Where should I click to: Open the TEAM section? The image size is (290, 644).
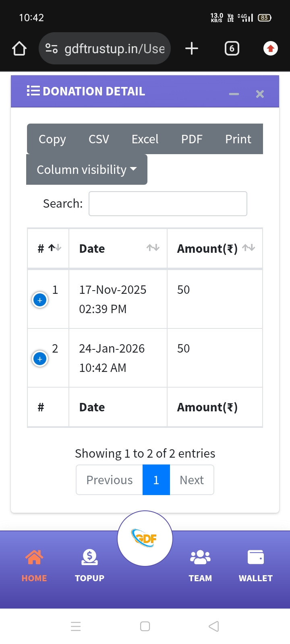[x=200, y=566]
